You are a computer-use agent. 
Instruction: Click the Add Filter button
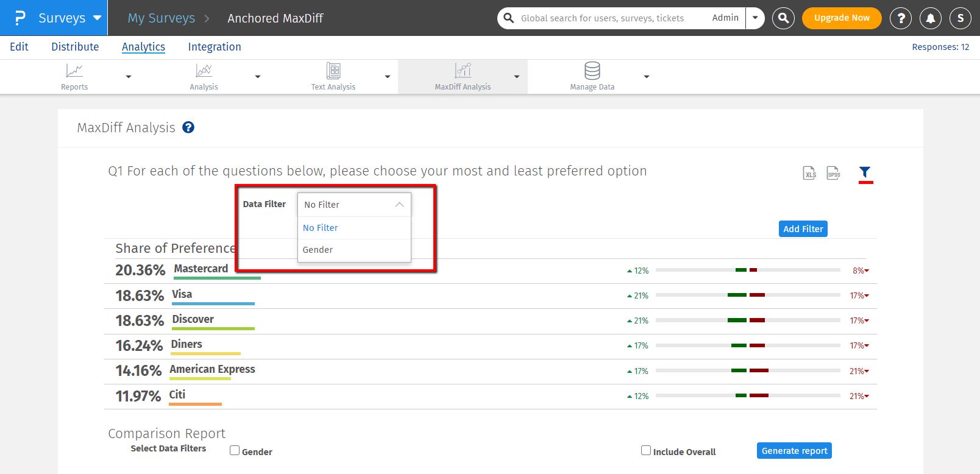pyautogui.click(x=803, y=229)
